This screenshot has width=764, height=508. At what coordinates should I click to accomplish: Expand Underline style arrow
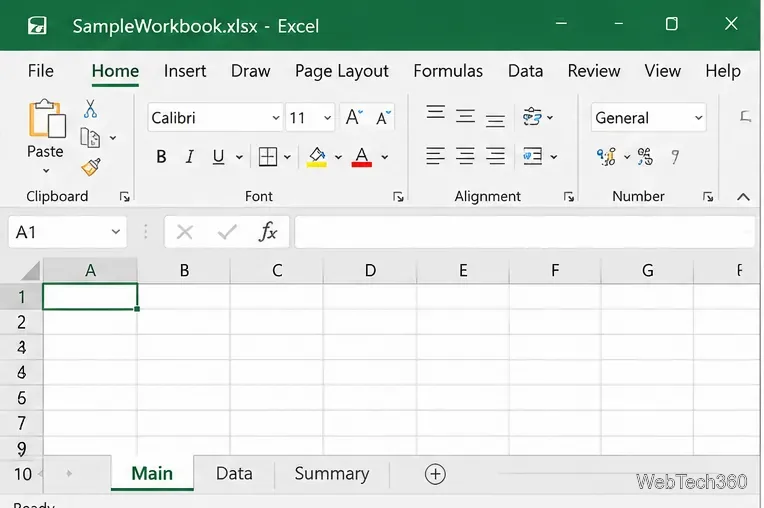click(x=239, y=157)
